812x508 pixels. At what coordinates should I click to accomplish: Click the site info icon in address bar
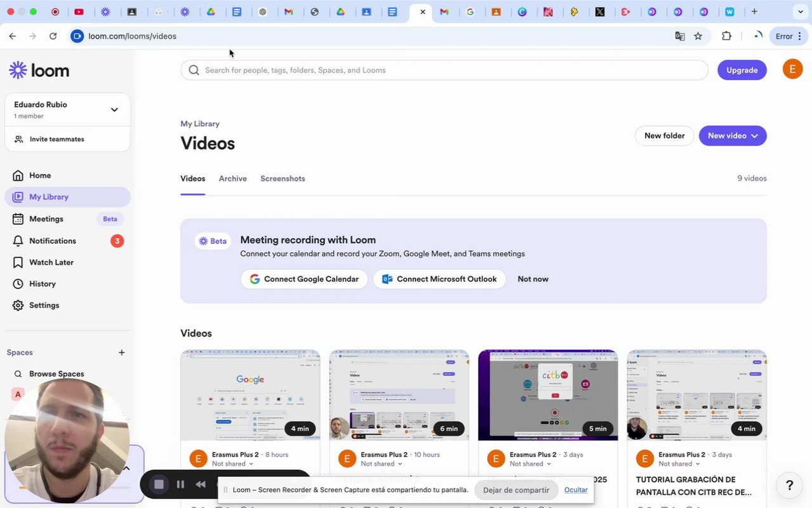77,36
